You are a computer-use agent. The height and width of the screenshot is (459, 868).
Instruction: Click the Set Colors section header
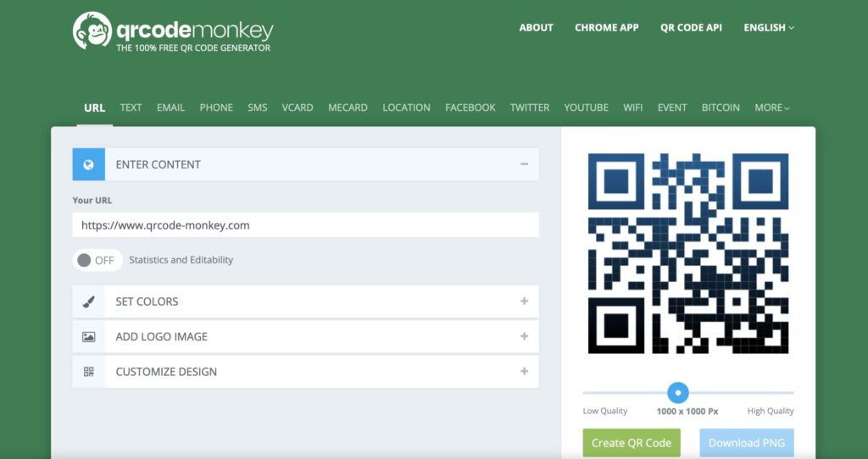point(305,301)
